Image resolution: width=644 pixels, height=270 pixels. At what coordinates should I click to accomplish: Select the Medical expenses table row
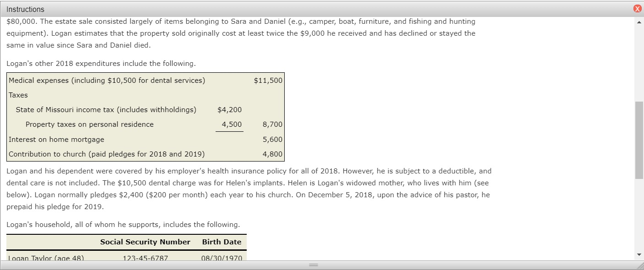tap(137, 80)
